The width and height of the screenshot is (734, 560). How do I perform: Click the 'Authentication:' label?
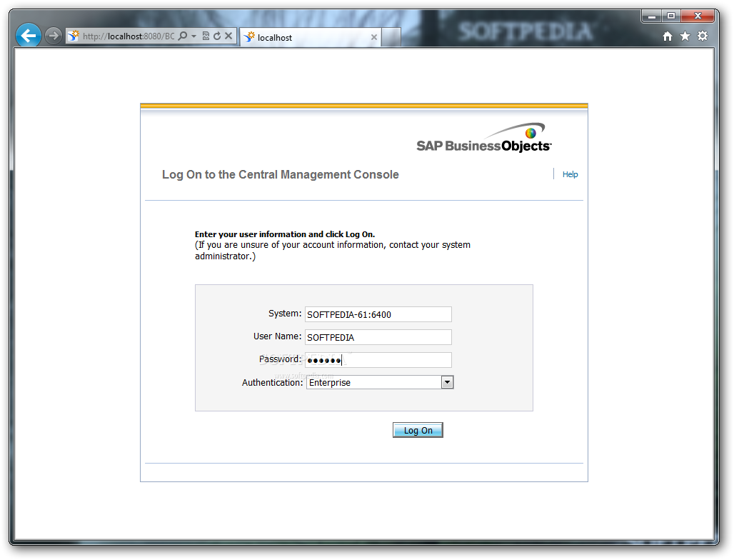pyautogui.click(x=273, y=383)
